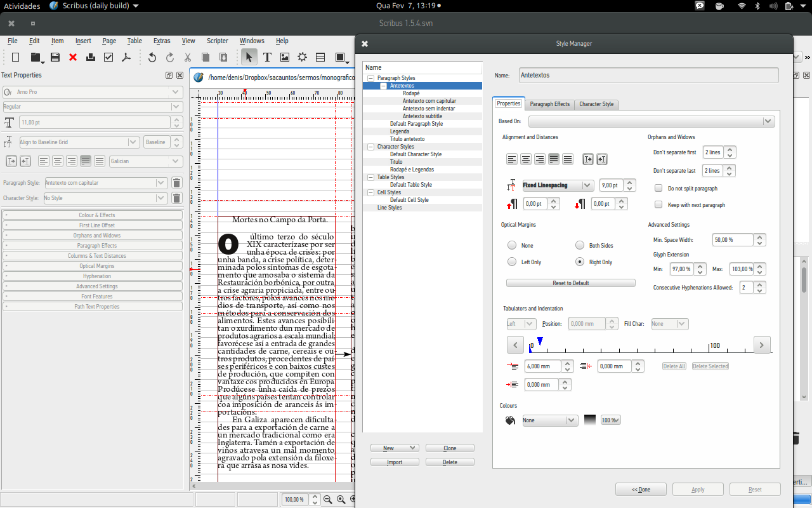Screen dimensions: 812x508
Task: Click the Export as PDF icon
Action: point(126,57)
